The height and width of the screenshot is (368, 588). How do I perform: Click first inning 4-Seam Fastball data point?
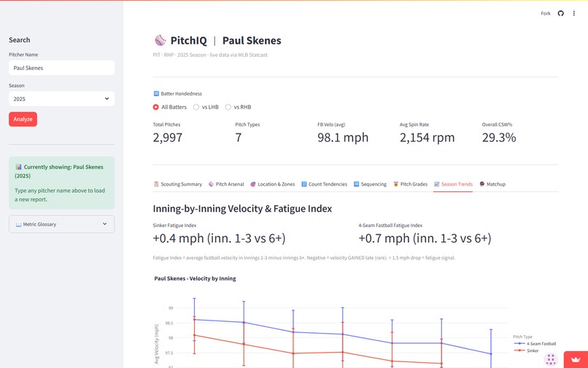(x=194, y=320)
